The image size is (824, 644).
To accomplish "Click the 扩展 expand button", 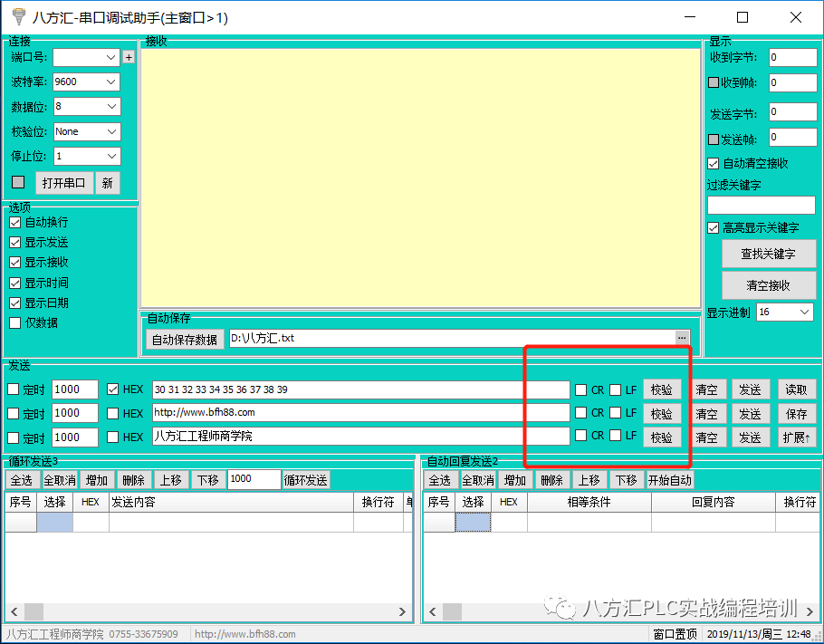I will coord(797,437).
